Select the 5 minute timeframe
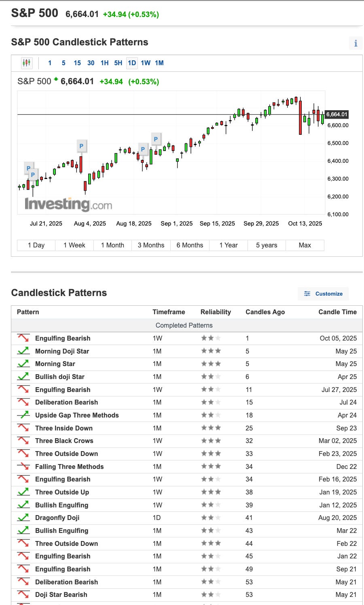Image resolution: width=364 pixels, height=605 pixels. (x=63, y=63)
